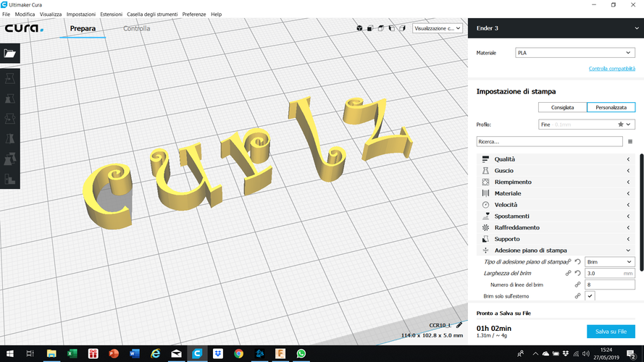Image resolution: width=644 pixels, height=362 pixels.
Task: Expand the Qualità settings category
Action: (x=556, y=159)
